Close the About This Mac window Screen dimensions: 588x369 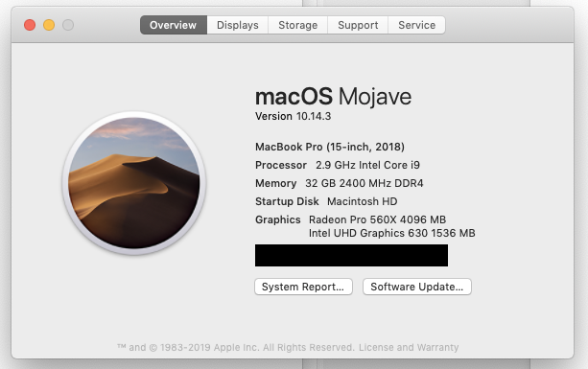tap(30, 25)
